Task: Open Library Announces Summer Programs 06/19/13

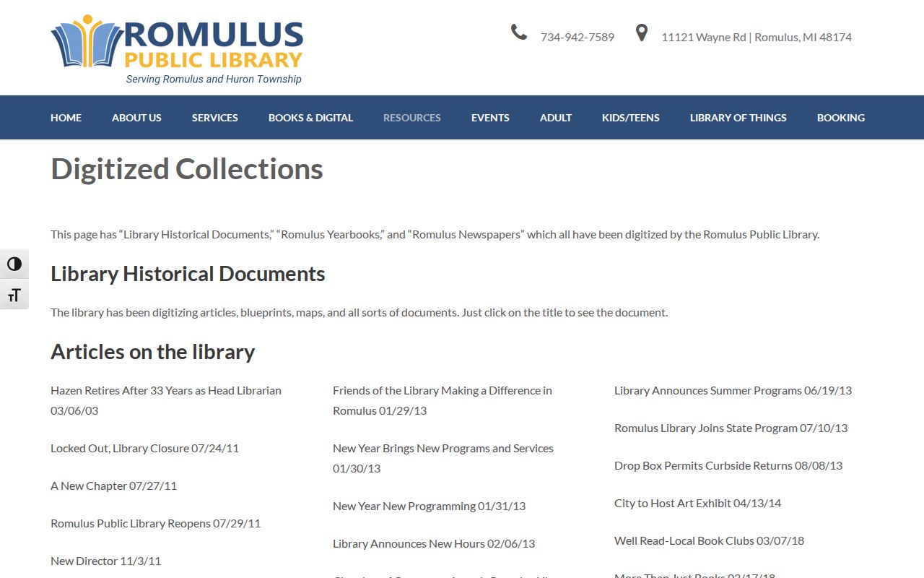Action: click(x=733, y=390)
